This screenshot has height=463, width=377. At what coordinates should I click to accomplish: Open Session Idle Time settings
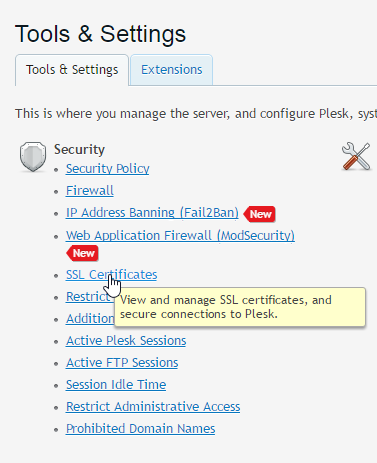pyautogui.click(x=116, y=385)
